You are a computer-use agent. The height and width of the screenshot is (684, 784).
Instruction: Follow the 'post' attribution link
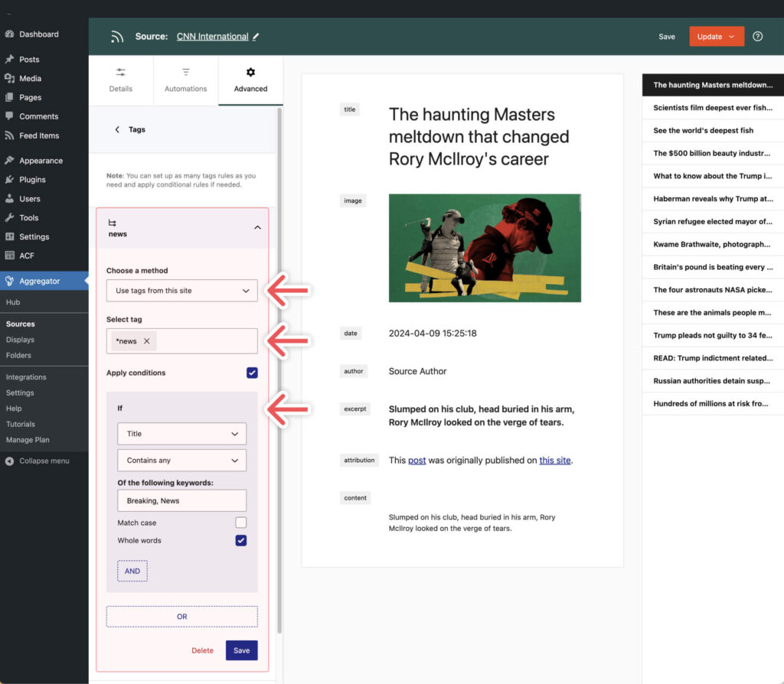[417, 460]
